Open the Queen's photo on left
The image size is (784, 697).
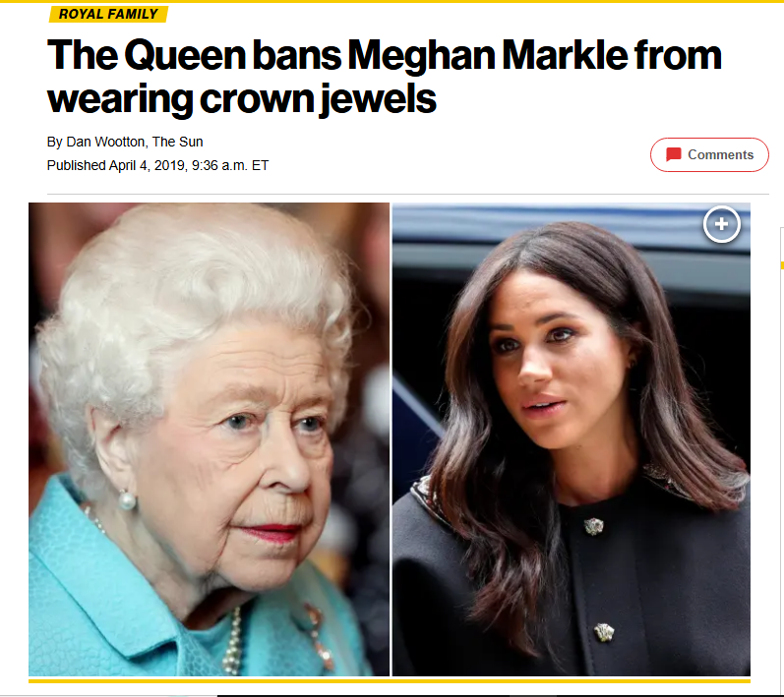pyautogui.click(x=209, y=439)
